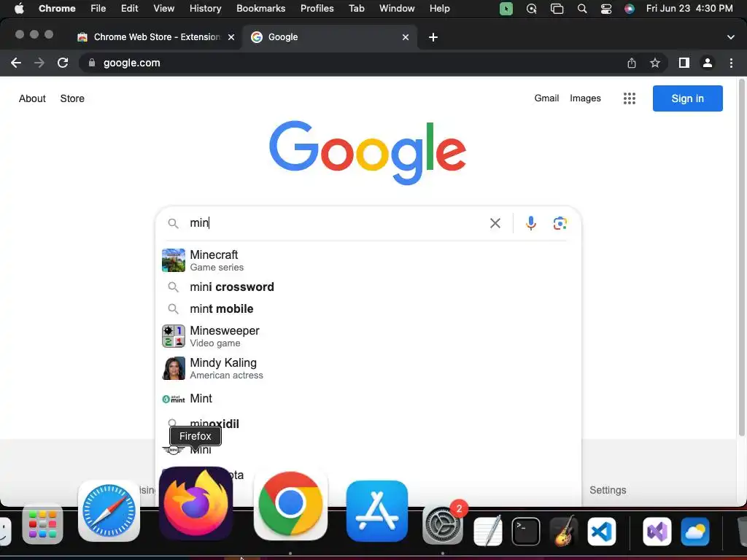Click the Siri icon in menu bar

(630, 9)
